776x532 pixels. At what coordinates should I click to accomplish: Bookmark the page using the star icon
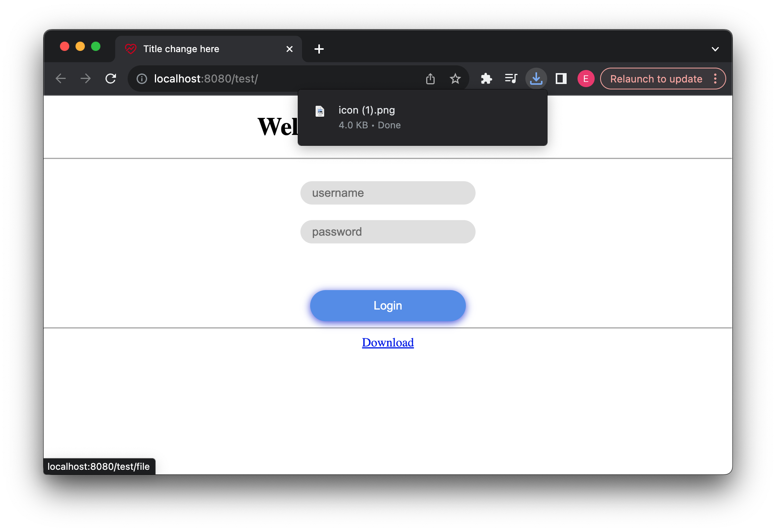[x=455, y=78]
